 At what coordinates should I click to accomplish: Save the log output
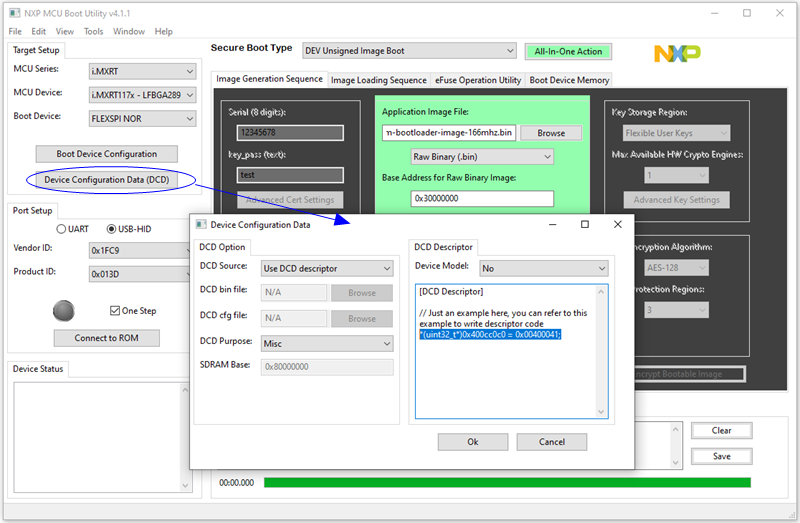pyautogui.click(x=721, y=456)
